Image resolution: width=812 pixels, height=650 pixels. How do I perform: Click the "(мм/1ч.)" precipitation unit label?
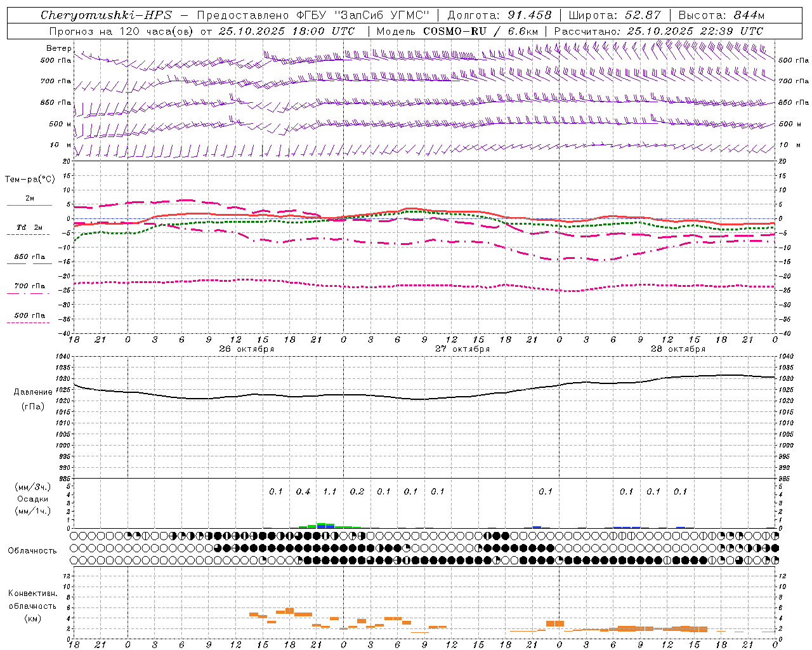point(33,511)
